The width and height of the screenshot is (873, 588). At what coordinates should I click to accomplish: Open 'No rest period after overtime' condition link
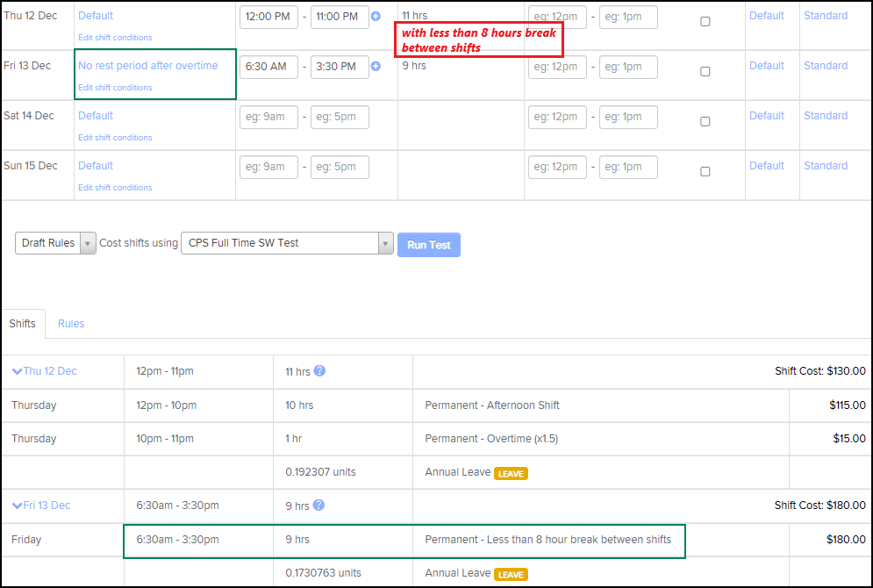click(147, 66)
